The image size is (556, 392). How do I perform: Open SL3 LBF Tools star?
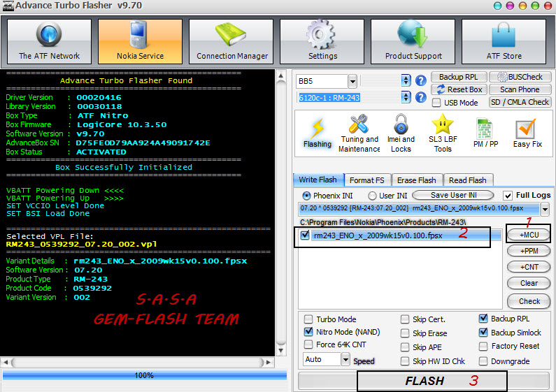tap(443, 133)
